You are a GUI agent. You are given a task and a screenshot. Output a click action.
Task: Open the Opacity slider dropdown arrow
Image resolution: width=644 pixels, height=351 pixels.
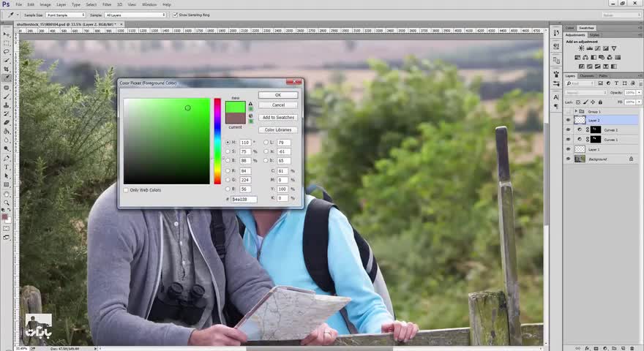coord(639,93)
